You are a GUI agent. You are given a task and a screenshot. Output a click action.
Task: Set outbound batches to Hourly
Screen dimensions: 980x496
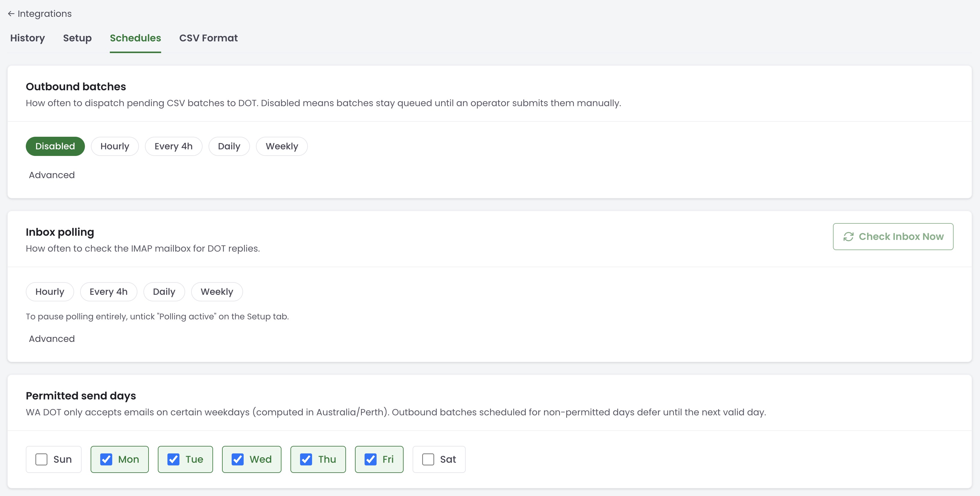pos(115,146)
